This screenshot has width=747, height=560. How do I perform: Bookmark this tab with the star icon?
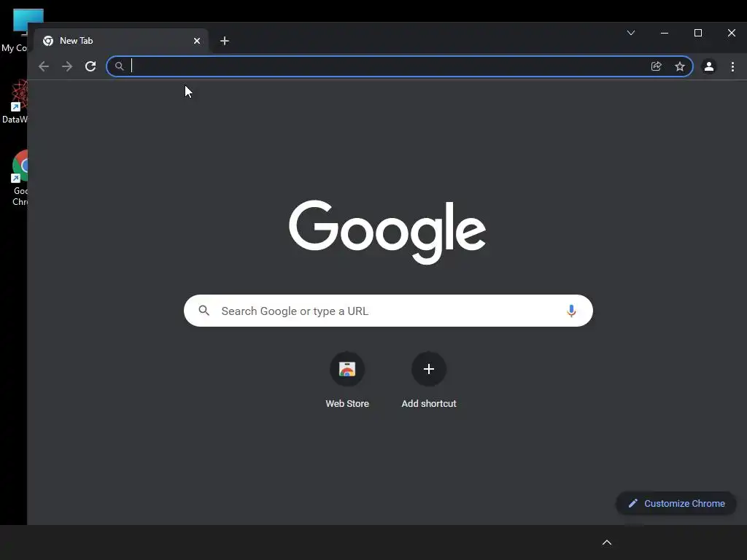pyautogui.click(x=680, y=66)
